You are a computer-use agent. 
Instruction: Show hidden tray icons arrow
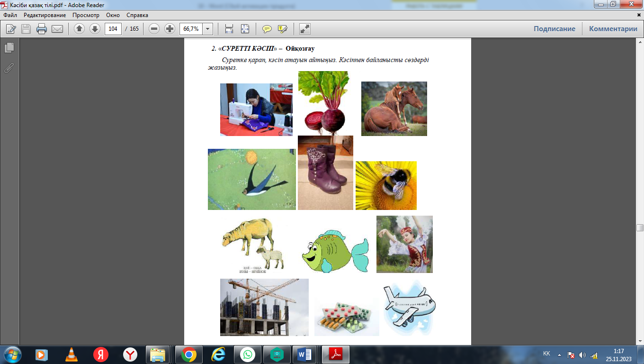(x=559, y=355)
